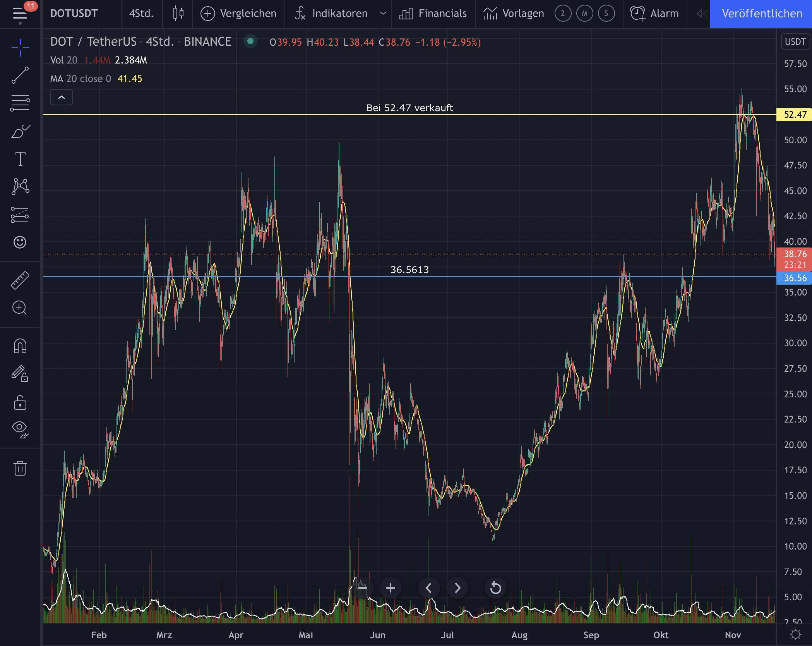The height and width of the screenshot is (646, 812).
Task: Click the trash remove drawings icon
Action: [20, 468]
